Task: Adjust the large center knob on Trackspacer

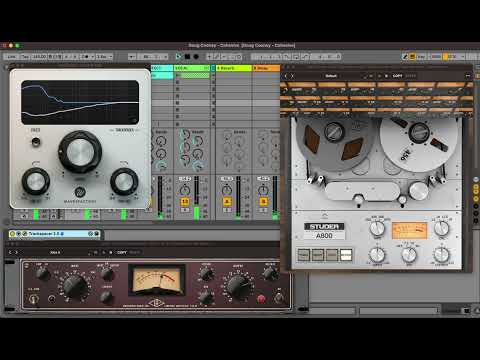Action: click(x=80, y=152)
